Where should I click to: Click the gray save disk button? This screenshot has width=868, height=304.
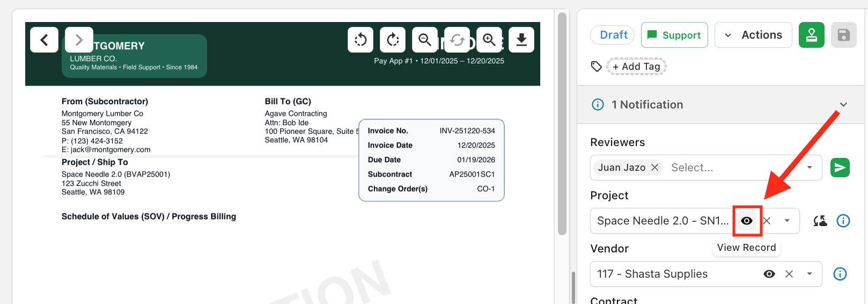(844, 35)
